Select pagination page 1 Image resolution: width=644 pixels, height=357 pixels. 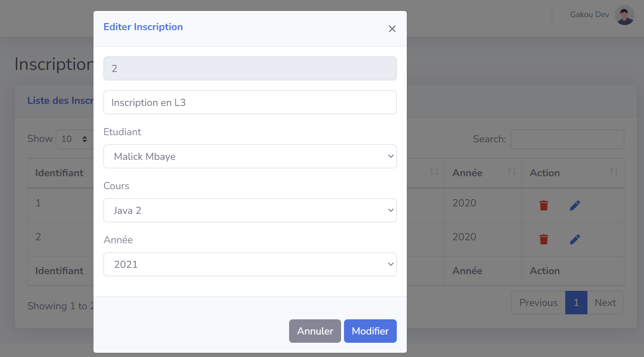pyautogui.click(x=576, y=302)
